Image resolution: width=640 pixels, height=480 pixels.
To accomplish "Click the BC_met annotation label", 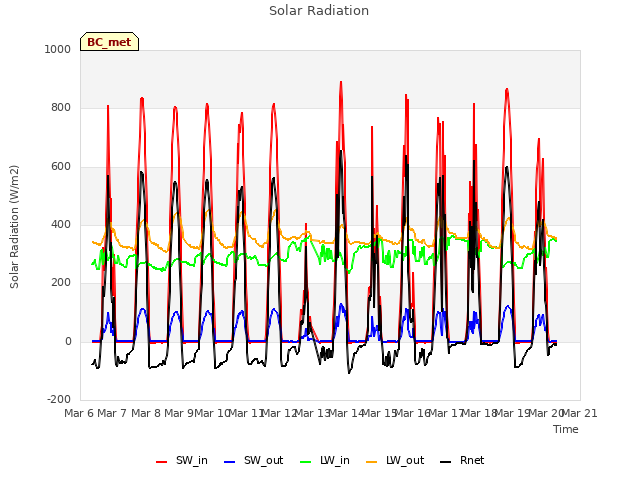I will click(109, 42).
